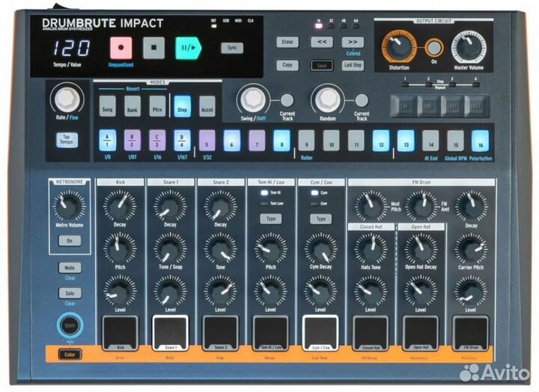Toggle step button C/3

coord(157,140)
